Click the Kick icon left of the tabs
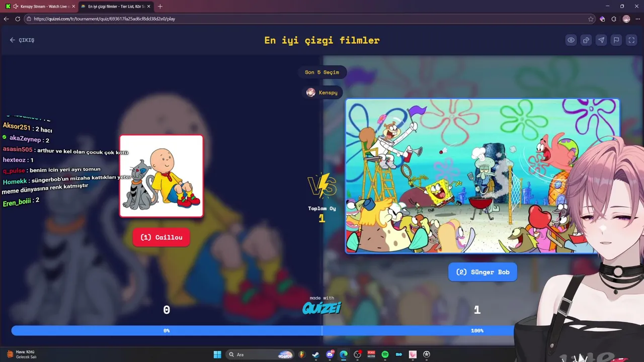 point(8,7)
